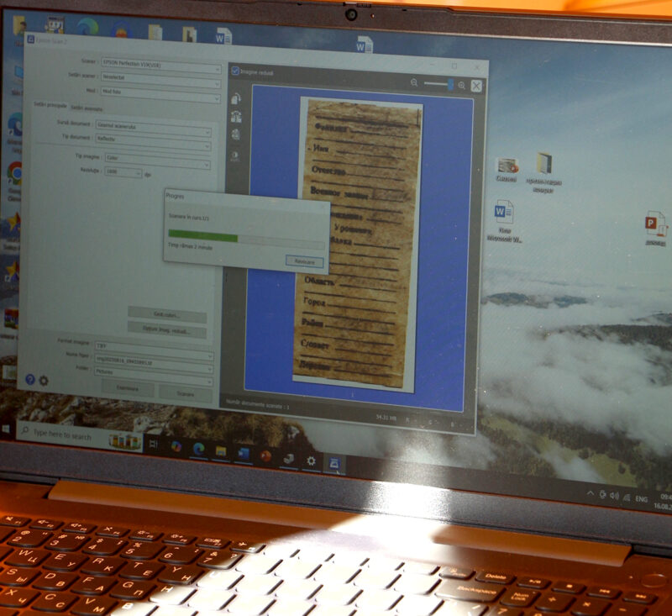Click the zoom out magnifier in preview
672x616 pixels.
click(414, 82)
